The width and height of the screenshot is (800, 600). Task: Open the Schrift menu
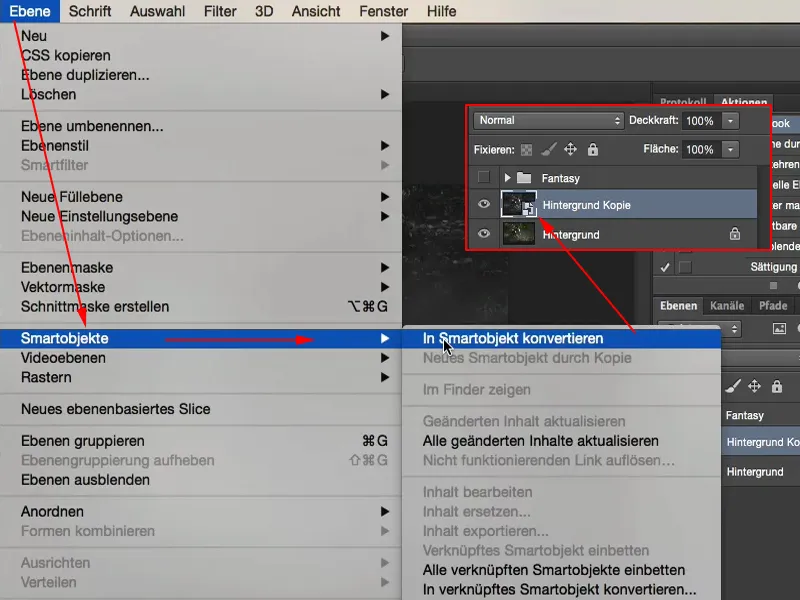click(90, 11)
